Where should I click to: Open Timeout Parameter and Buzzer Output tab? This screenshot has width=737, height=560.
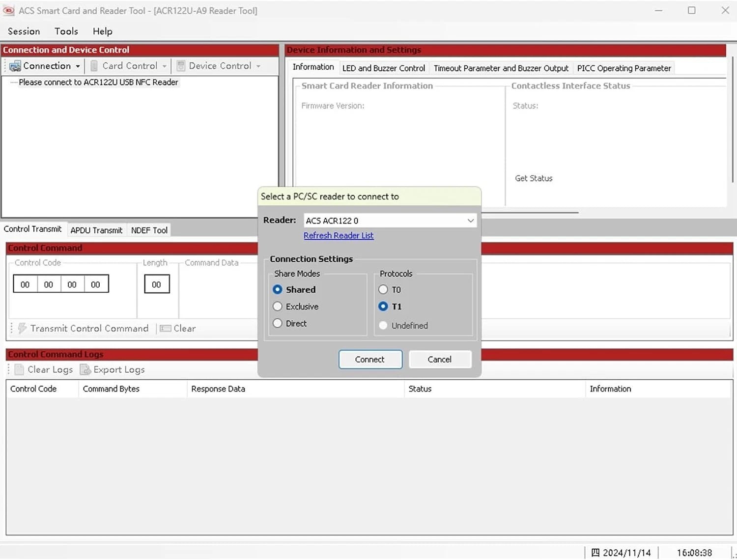tap(501, 68)
